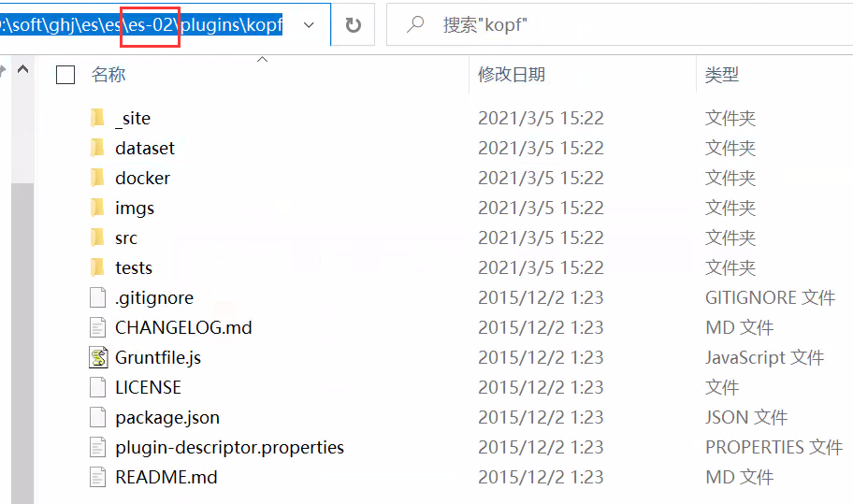Image resolution: width=853 pixels, height=504 pixels.
Task: Select the package.json file name
Action: click(167, 418)
